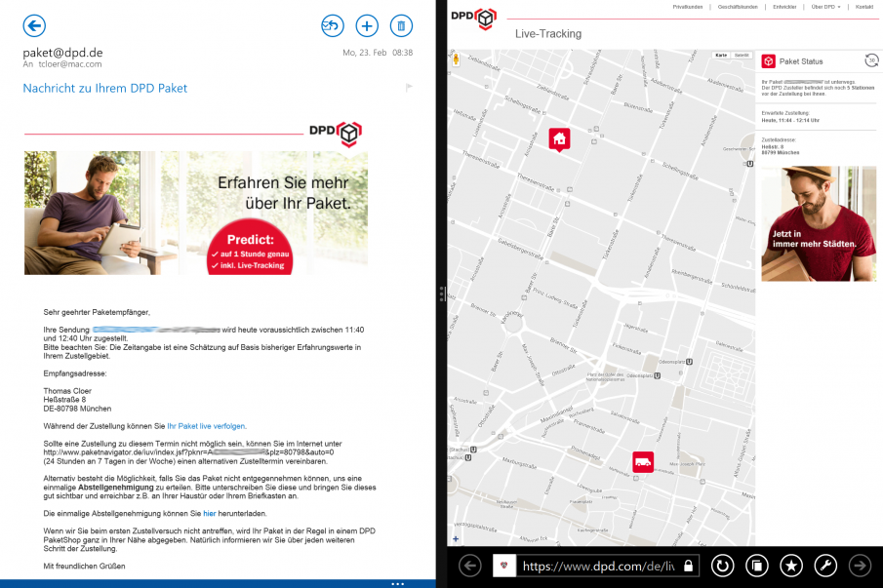Click the DPD logo in the email
This screenshot has height=588, width=883.
336,134
